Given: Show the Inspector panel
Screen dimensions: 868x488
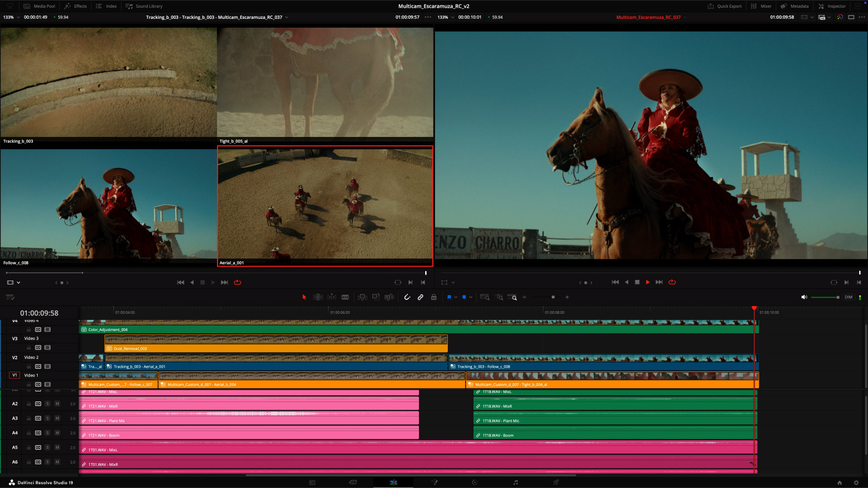Looking at the screenshot, I should click(832, 6).
